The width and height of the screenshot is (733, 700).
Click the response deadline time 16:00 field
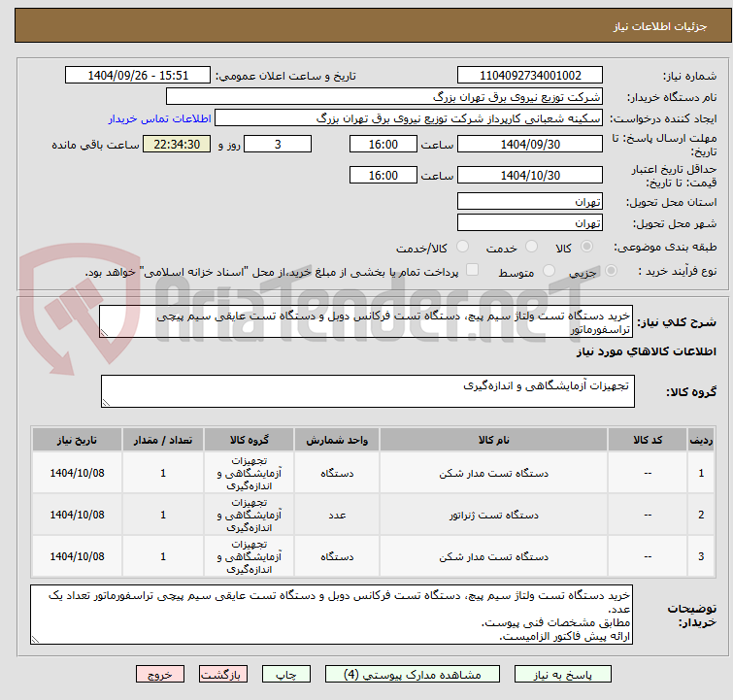tap(383, 144)
